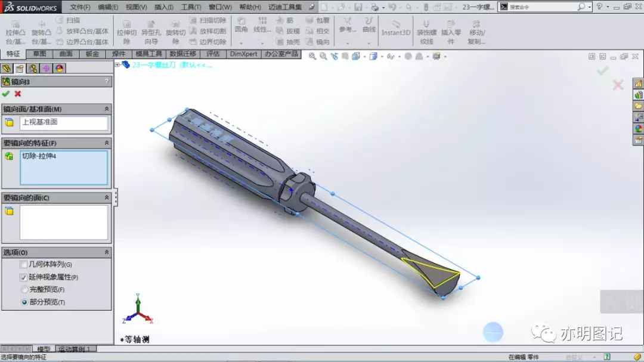Select the 扫描切除 swept cut tool
Screen dimensions: 644x362
[208, 20]
